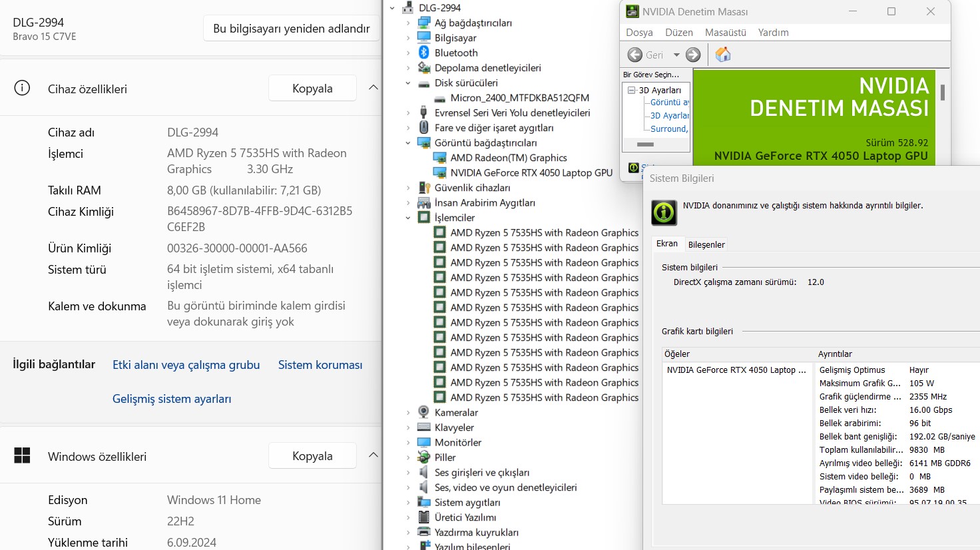980x550 pixels.
Task: Click the Ağ bağdaştırıcıları network icon
Action: tap(423, 23)
